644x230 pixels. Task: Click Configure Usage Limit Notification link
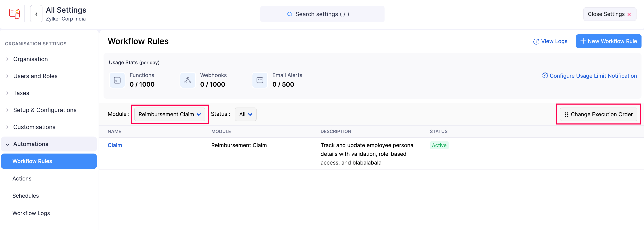click(x=589, y=76)
